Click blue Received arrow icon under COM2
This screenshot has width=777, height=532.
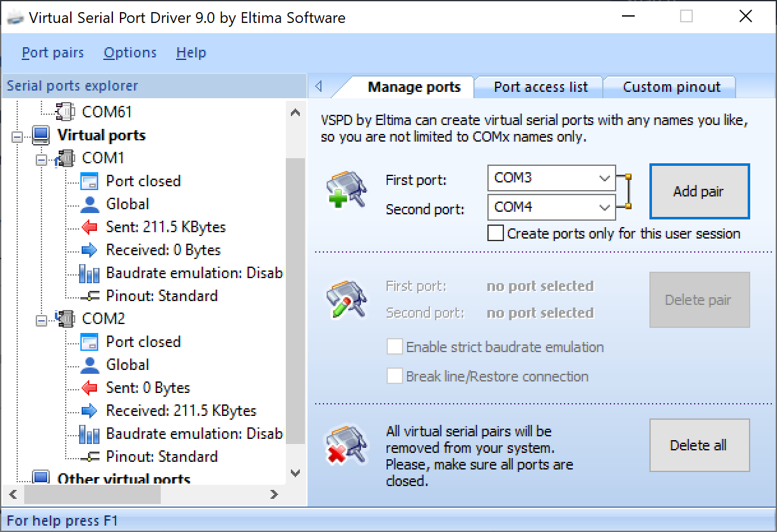tap(90, 411)
